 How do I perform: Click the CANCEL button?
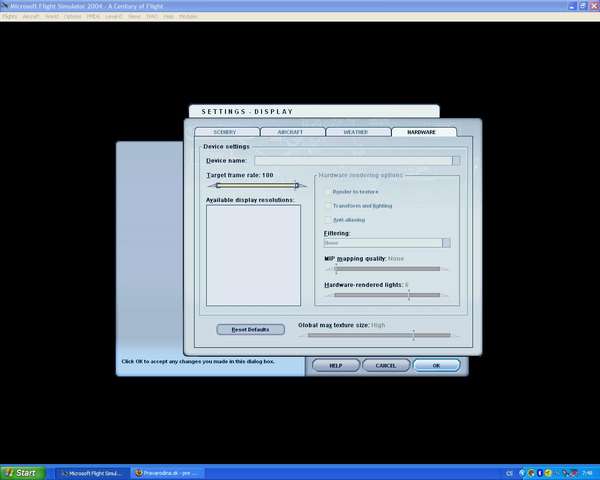[x=386, y=366]
